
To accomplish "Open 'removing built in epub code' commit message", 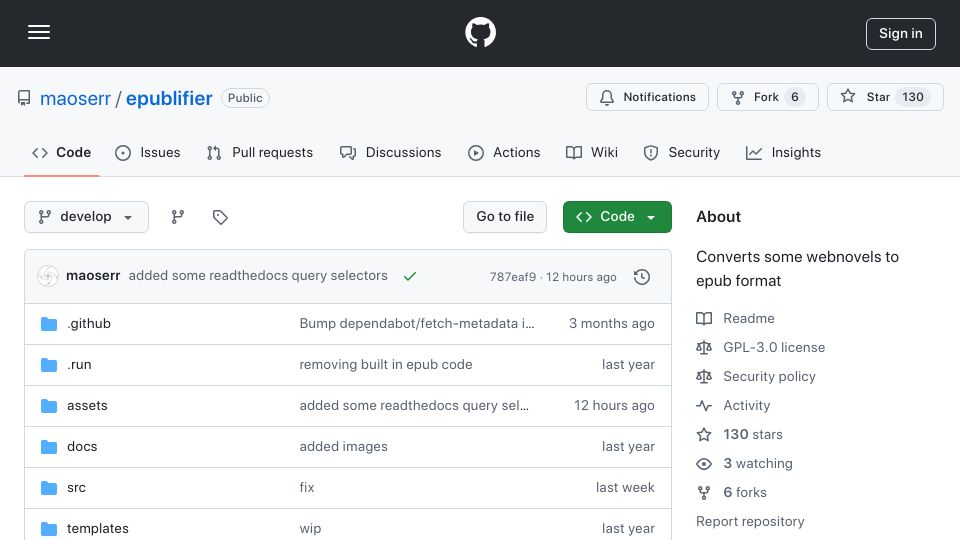I will (x=386, y=364).
